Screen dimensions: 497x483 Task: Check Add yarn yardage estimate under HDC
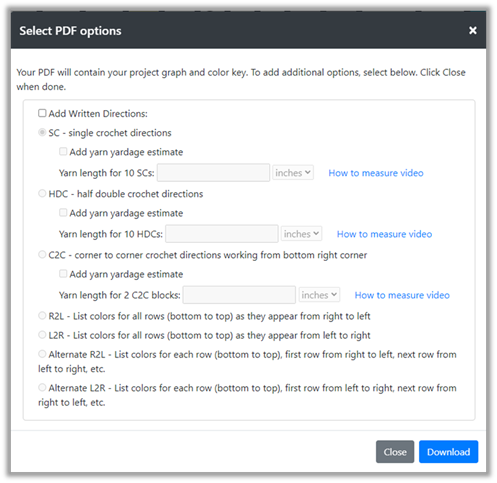[63, 212]
